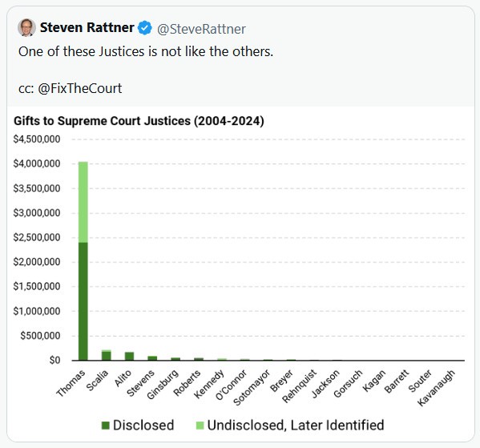
Task: Open the @FixTheCourt mention
Action: 79,88
